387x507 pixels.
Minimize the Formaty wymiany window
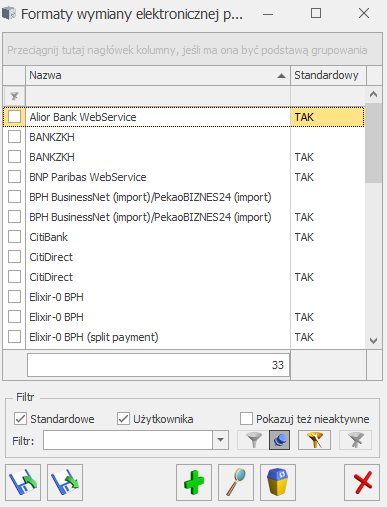268,14
